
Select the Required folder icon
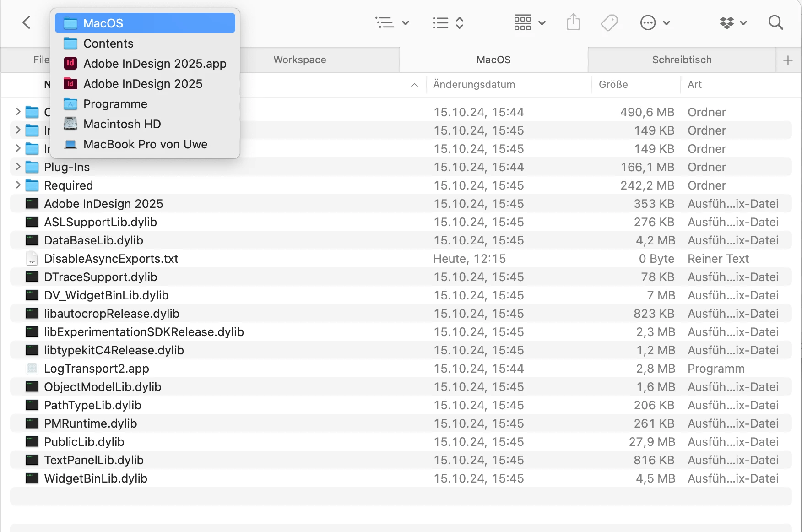coord(32,185)
